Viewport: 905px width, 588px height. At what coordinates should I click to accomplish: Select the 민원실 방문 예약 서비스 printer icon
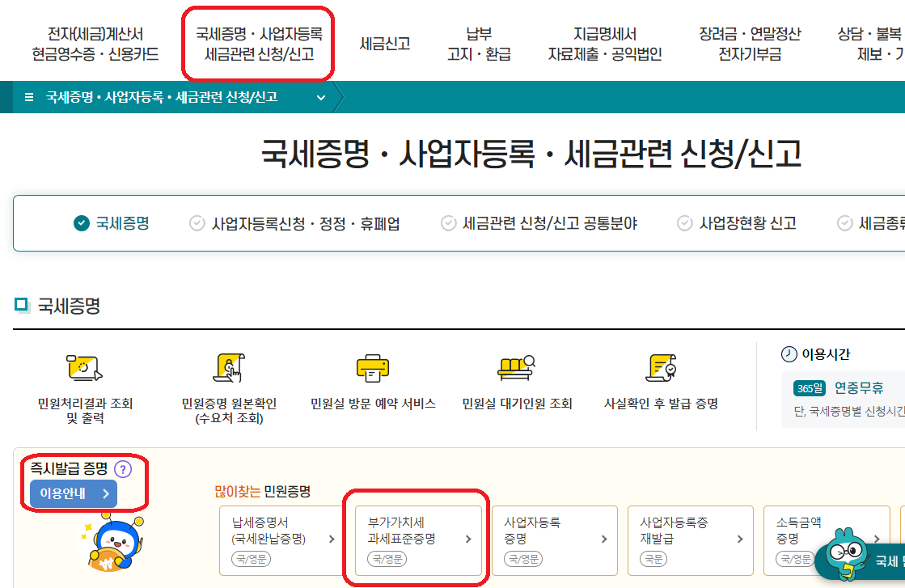point(371,370)
